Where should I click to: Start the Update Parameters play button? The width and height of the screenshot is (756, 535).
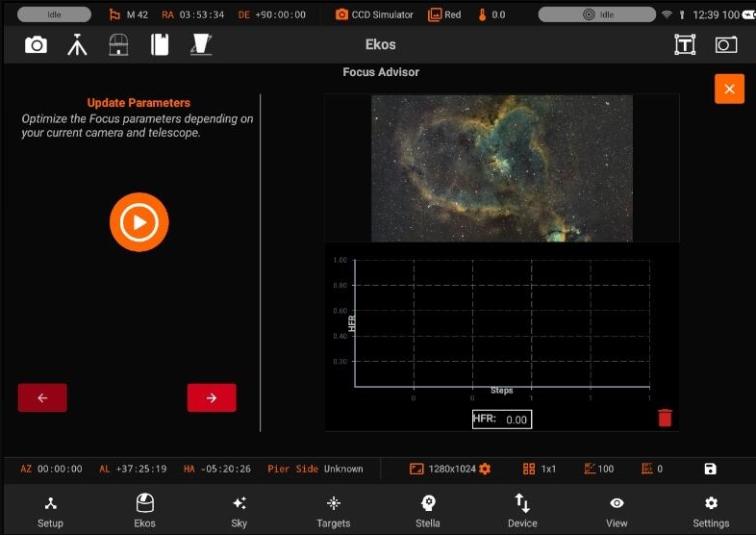click(139, 222)
